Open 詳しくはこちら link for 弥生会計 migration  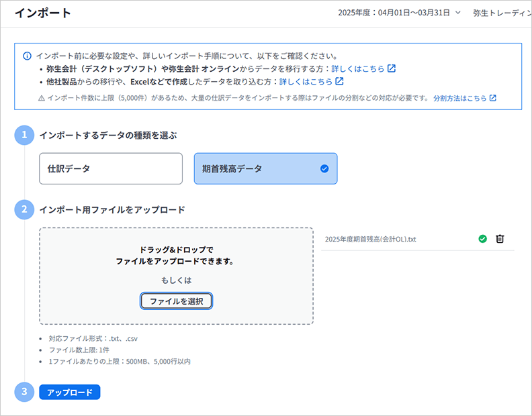358,68
